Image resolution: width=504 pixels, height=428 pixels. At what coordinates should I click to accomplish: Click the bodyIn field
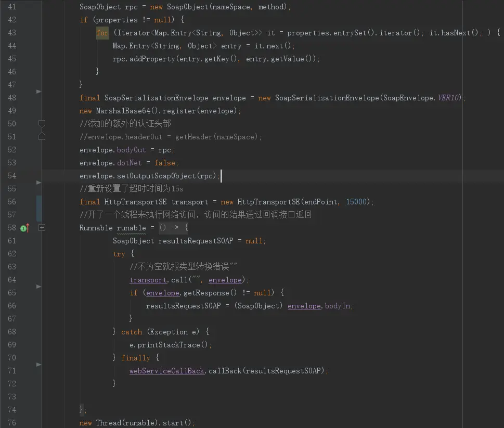(x=338, y=306)
